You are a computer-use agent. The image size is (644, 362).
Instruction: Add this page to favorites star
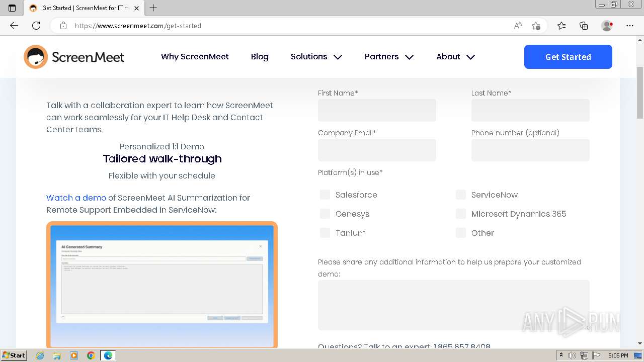coord(536,26)
